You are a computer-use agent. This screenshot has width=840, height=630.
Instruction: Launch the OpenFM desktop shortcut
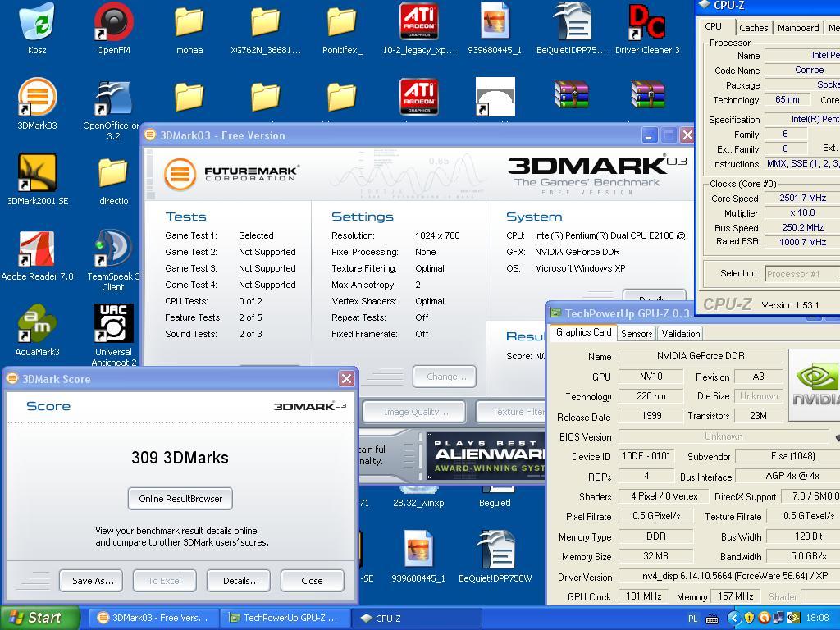[x=113, y=29]
